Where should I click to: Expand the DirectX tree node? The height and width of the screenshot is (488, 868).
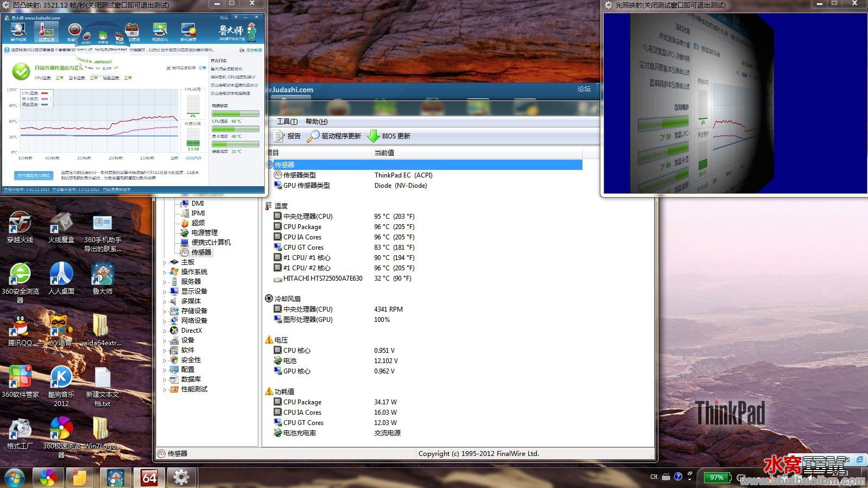pos(165,331)
